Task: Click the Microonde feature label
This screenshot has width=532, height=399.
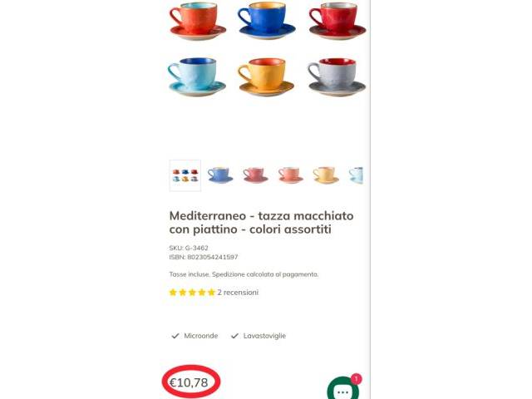Action: click(201, 336)
